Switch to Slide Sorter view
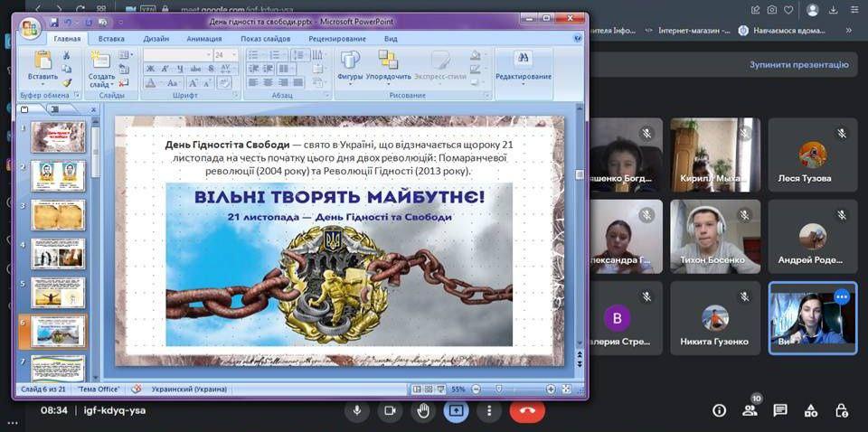Screen dimensions: 868x432 [x=429, y=390]
